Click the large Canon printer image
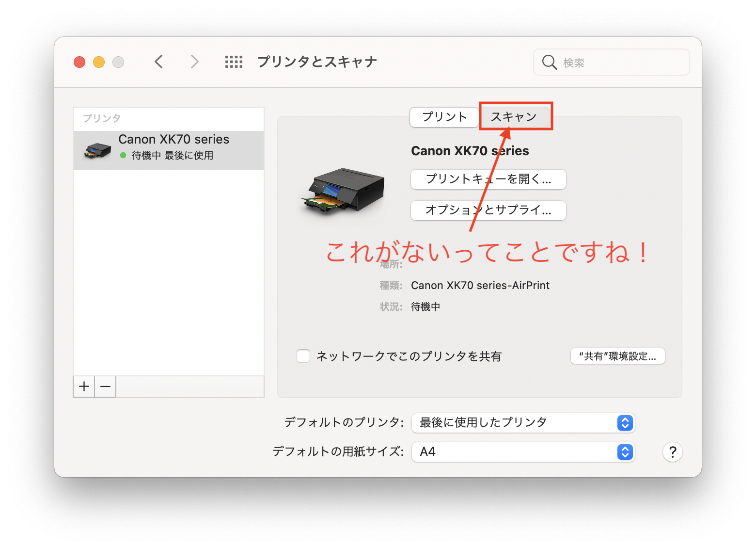The width and height of the screenshot is (756, 549). coord(343,192)
